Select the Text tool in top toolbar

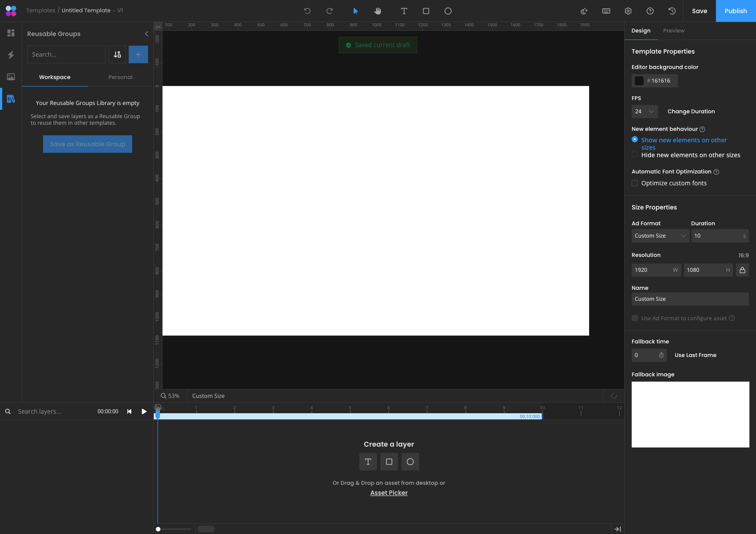pyautogui.click(x=404, y=11)
